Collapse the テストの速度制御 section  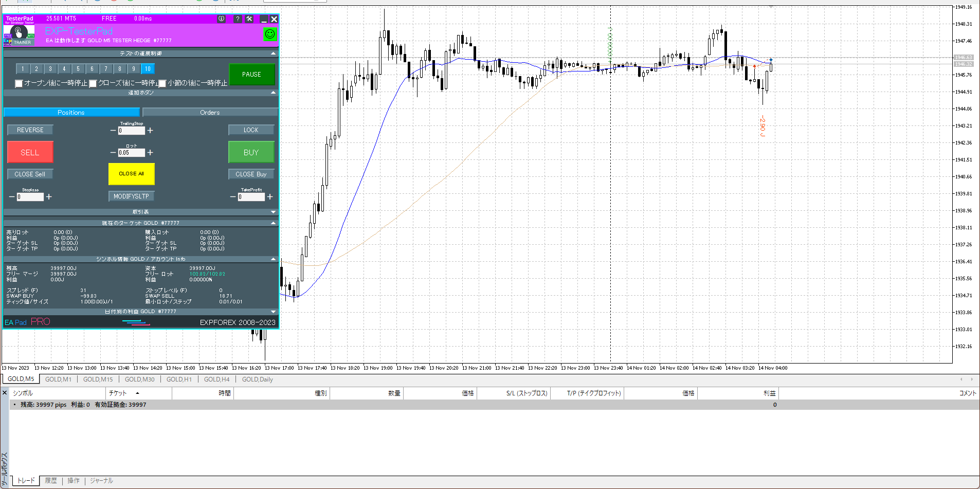tap(273, 53)
